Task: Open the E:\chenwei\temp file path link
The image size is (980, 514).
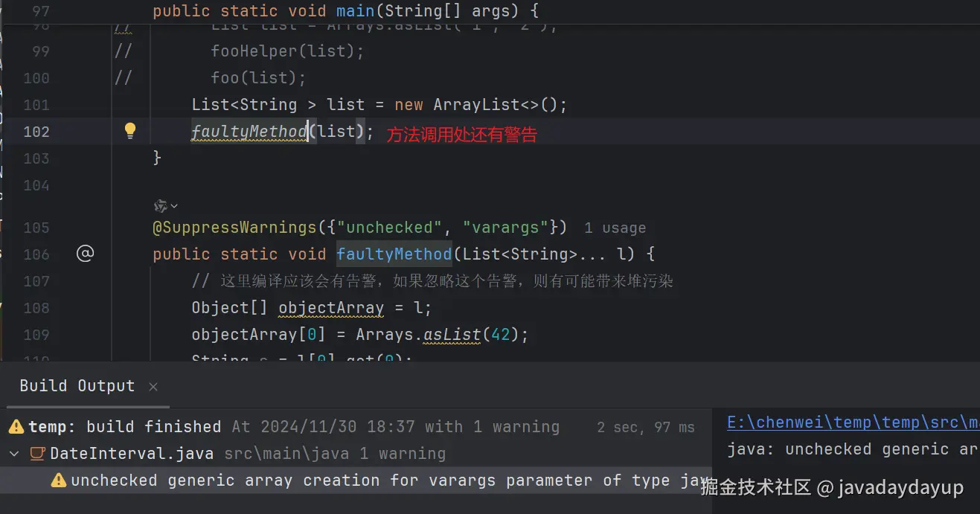Action: [853, 423]
